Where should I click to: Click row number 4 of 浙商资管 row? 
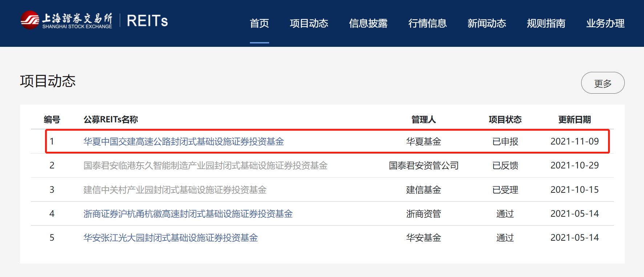click(52, 213)
